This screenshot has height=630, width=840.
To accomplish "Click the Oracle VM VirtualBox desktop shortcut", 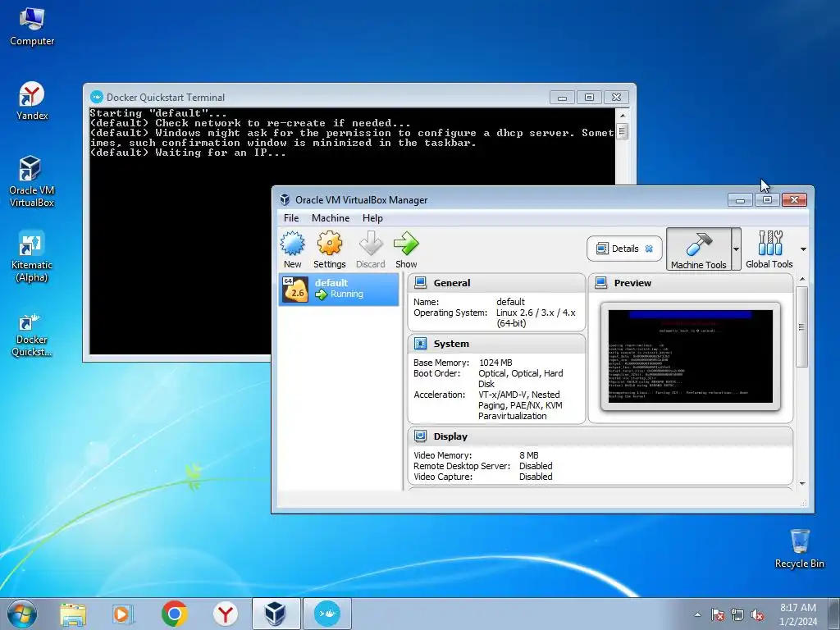I will (x=32, y=181).
